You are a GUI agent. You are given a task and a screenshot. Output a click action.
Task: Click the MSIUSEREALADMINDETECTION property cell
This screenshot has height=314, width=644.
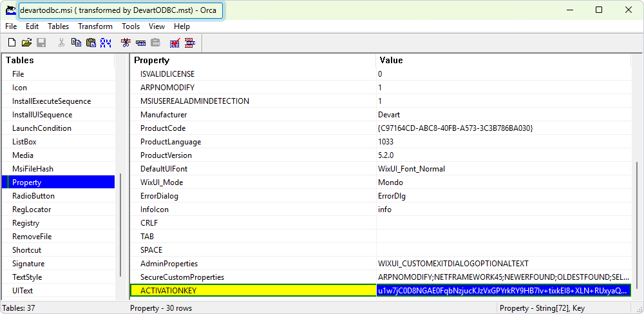(x=253, y=101)
